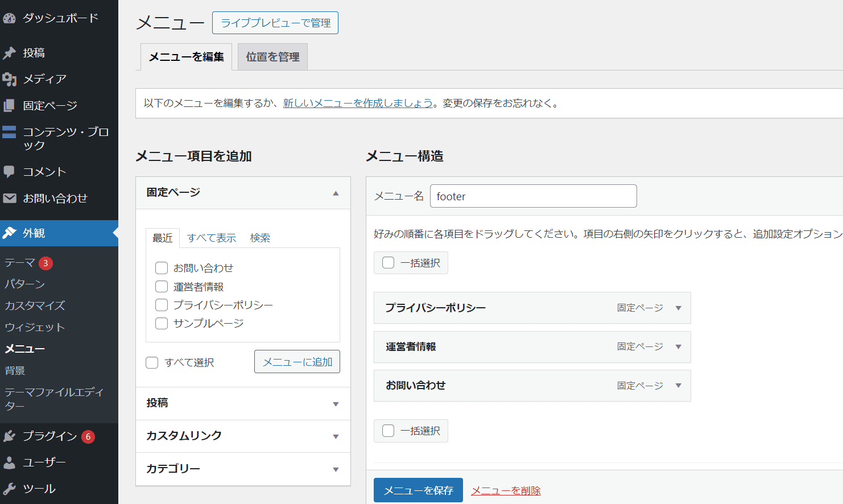The width and height of the screenshot is (843, 504).
Task: Click the ライブプレビューで管理 button
Action: (275, 23)
